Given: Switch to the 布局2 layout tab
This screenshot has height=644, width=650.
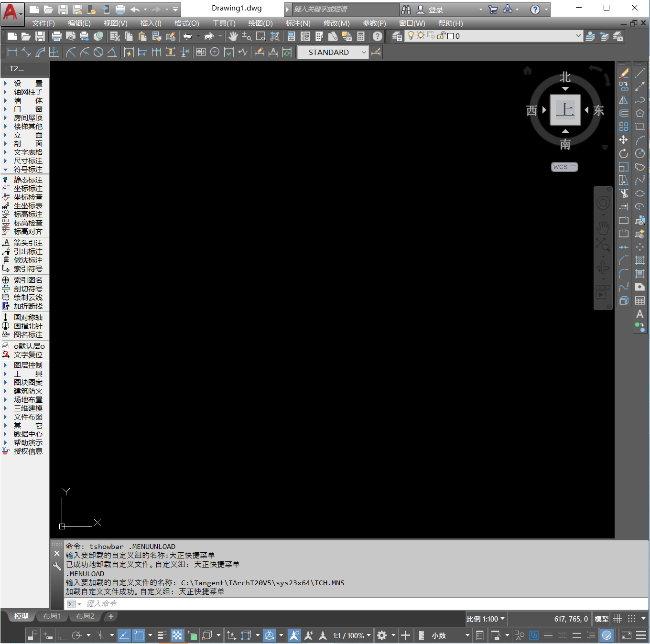Looking at the screenshot, I should pyautogui.click(x=85, y=616).
